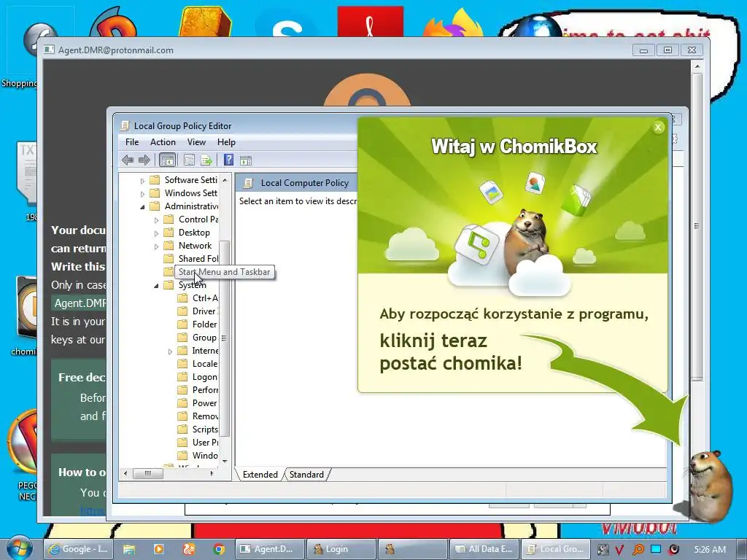Expand the Desktop folder node
747x560 pixels.
156,233
